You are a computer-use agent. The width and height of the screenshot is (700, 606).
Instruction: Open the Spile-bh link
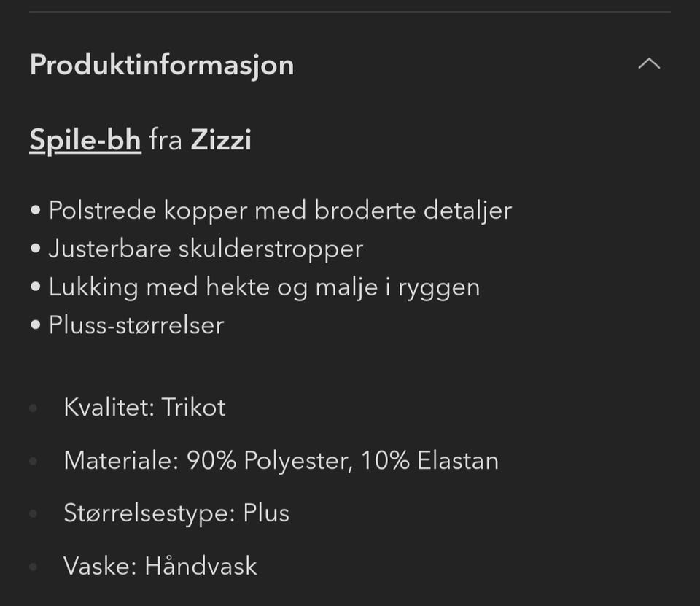coord(85,140)
